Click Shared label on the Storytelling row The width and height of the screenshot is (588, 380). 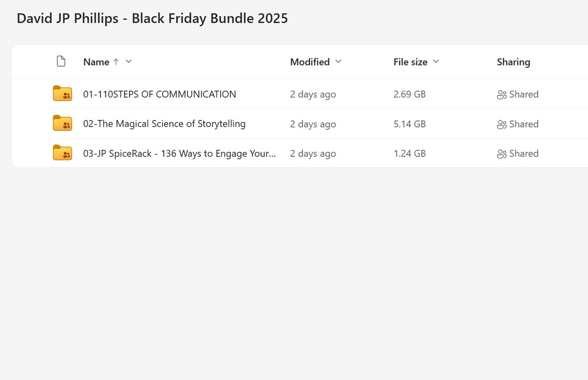[x=523, y=124]
